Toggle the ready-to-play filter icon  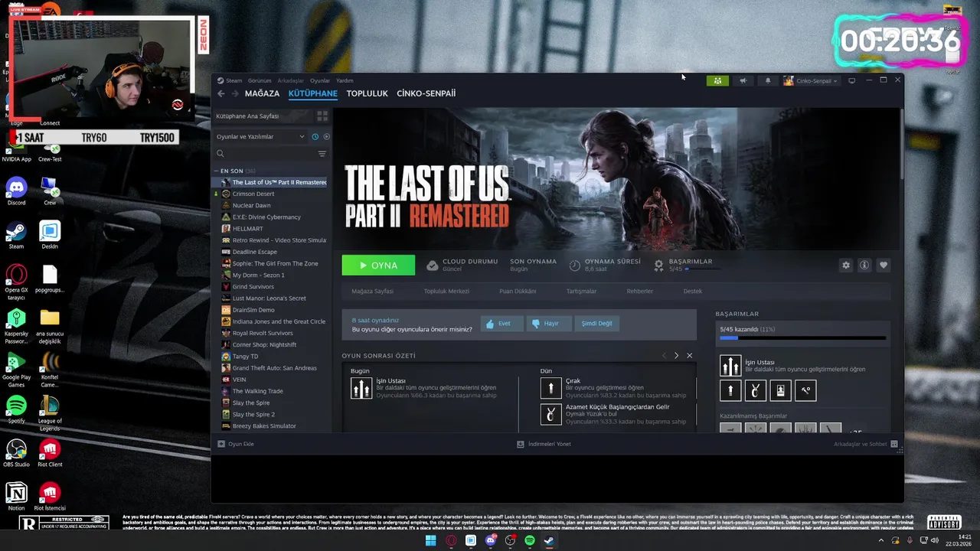326,136
